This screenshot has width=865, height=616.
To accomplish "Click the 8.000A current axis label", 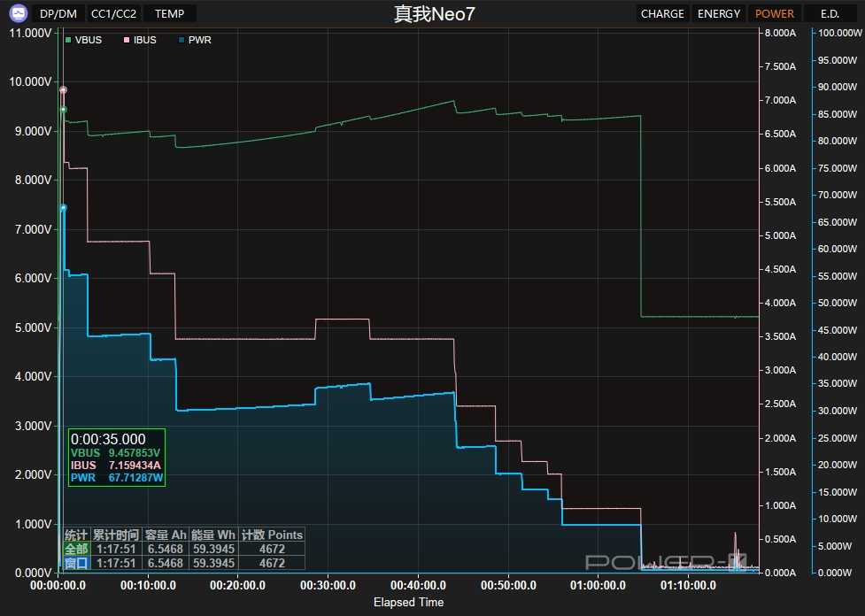I will 780,33.
